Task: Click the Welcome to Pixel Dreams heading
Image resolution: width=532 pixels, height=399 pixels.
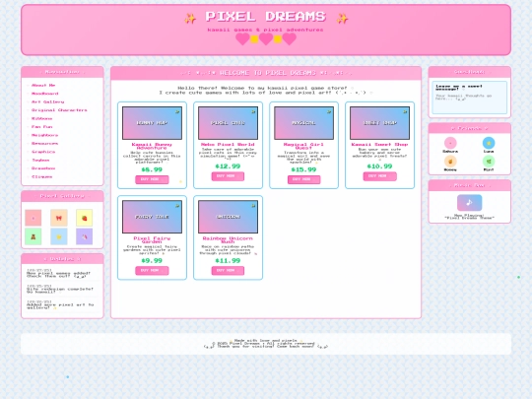Action: tap(266, 73)
